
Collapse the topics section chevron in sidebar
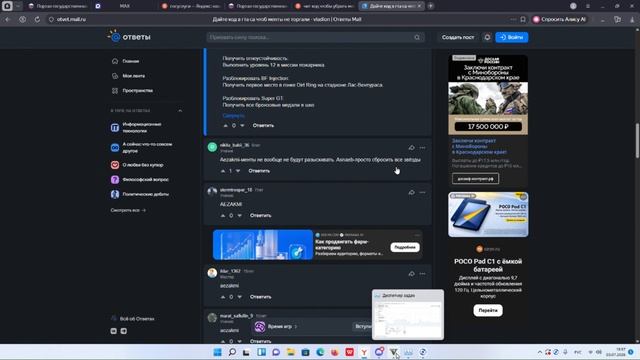(x=180, y=111)
